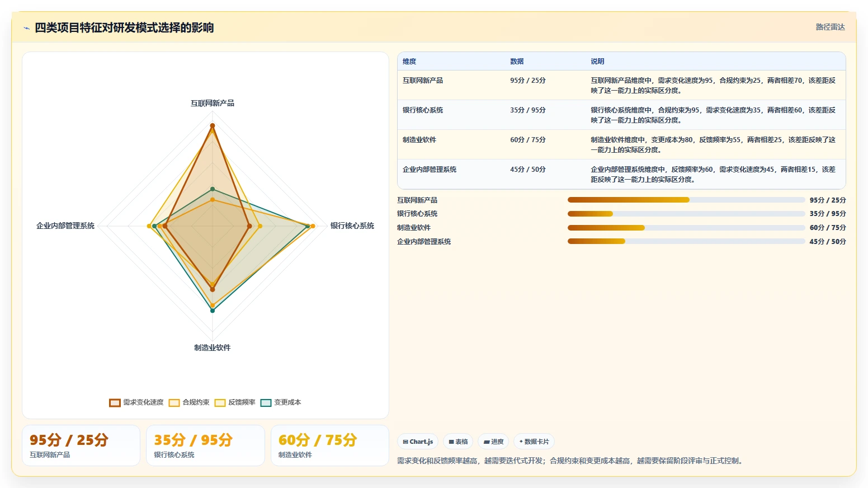Click the 银行核心系统 progress bar
868x488 pixels.
[686, 214]
